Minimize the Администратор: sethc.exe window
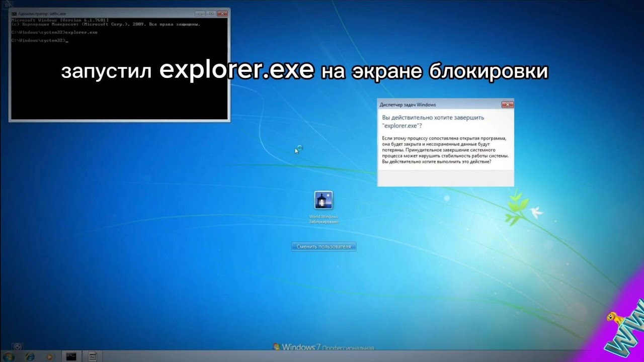Image resolution: width=644 pixels, height=362 pixels. pyautogui.click(x=200, y=14)
